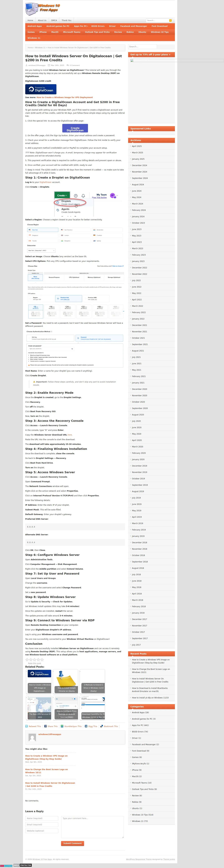Open the Apps For PC dropdown menu
224x868 pixels.
click(x=81, y=26)
